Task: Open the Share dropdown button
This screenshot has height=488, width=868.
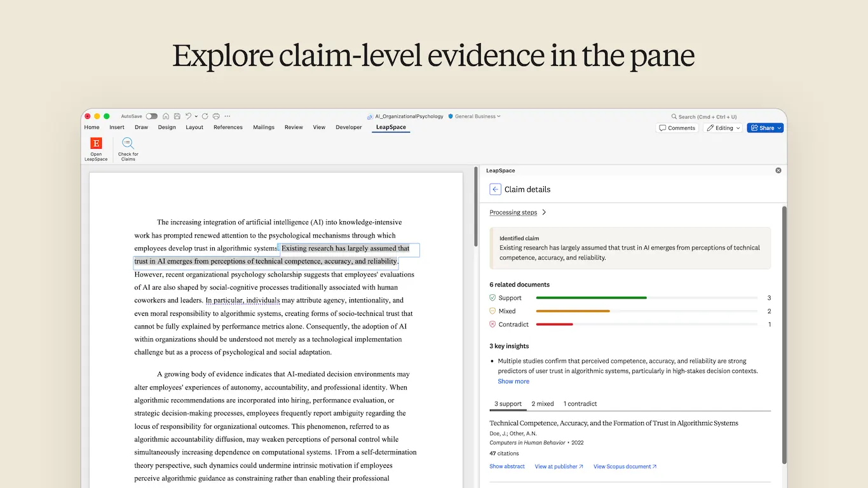Action: [765, 128]
